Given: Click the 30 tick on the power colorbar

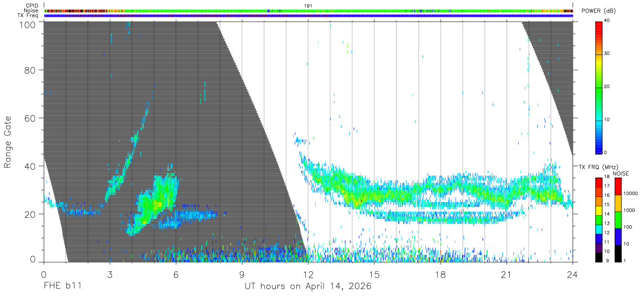Looking at the screenshot, I should pyautogui.click(x=607, y=54).
